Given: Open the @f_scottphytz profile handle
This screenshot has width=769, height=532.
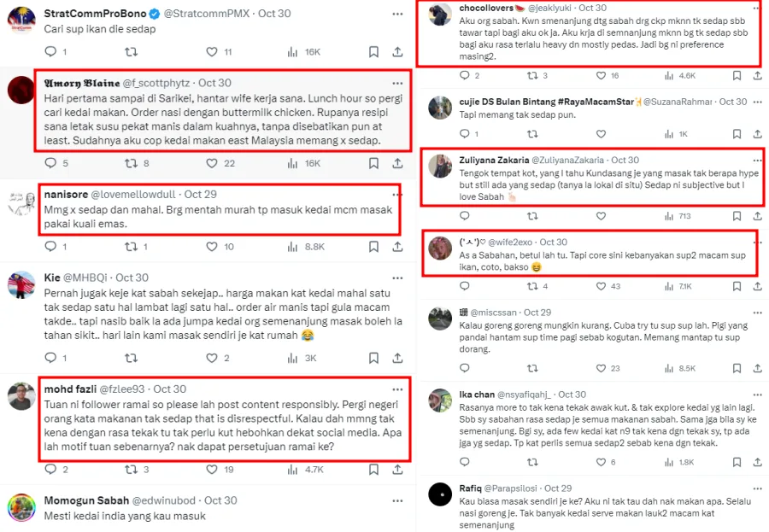Looking at the screenshot, I should (x=157, y=83).
